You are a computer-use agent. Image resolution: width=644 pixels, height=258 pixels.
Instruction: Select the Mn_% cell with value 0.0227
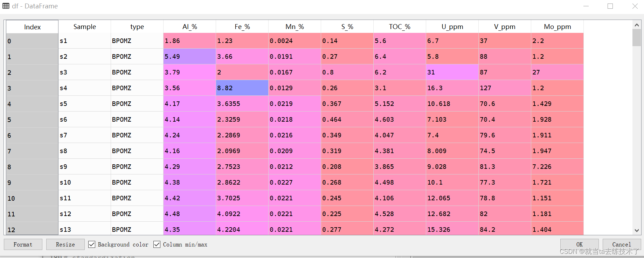295,182
